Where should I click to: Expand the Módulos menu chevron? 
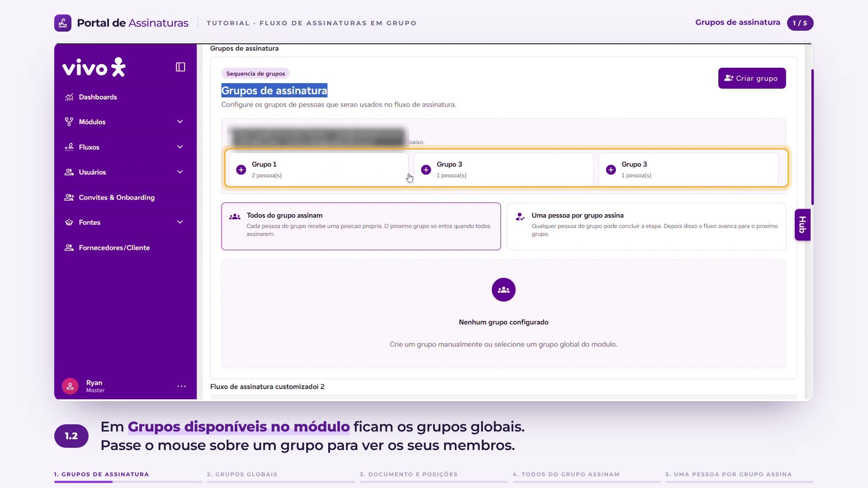(180, 122)
